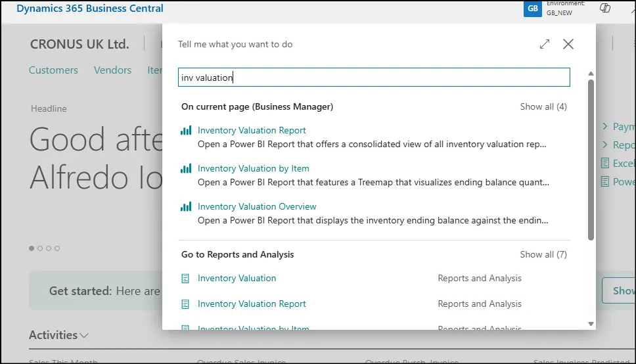Screen dimensions: 636x364
Task: Close the Tell me search dialog
Action: (568, 44)
